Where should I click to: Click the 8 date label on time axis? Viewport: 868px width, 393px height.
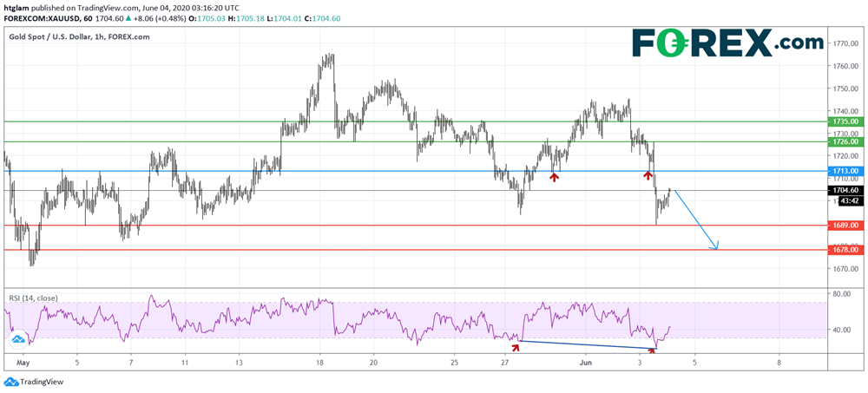[x=779, y=364]
